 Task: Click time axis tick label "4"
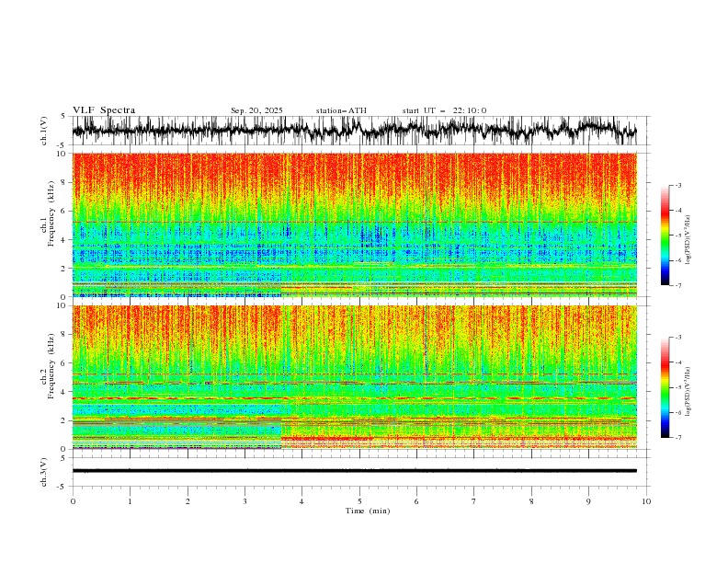coord(302,501)
